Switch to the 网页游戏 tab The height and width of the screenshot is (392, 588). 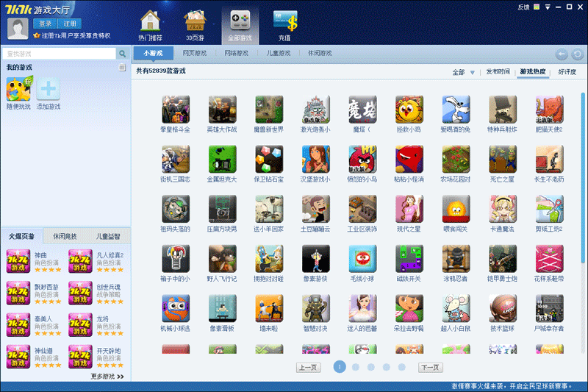[x=195, y=53]
